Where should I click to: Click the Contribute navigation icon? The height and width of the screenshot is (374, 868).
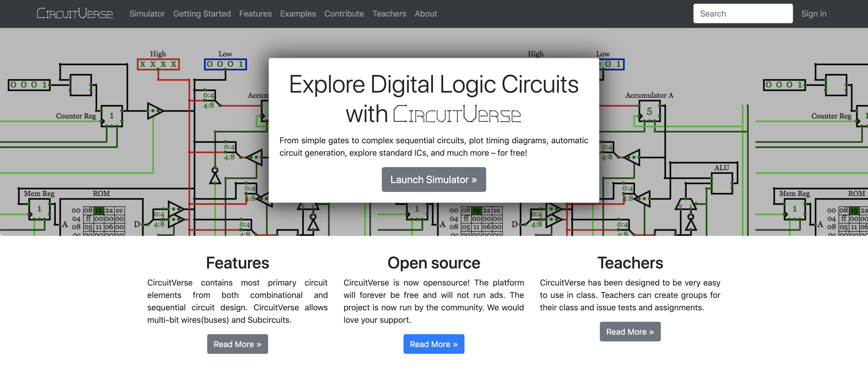[344, 13]
